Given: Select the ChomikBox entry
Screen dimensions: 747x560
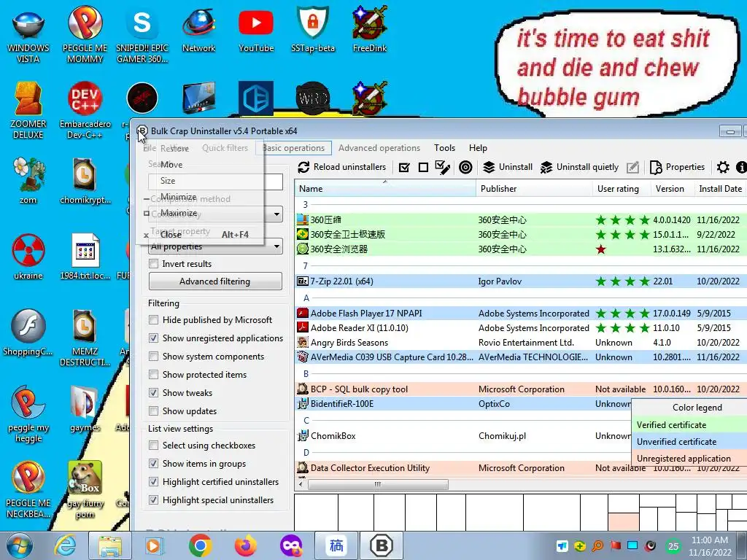Looking at the screenshot, I should [x=463, y=436].
